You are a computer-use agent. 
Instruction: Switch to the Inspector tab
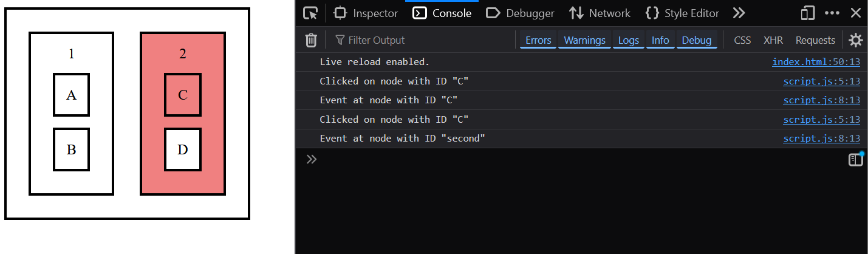(366, 13)
